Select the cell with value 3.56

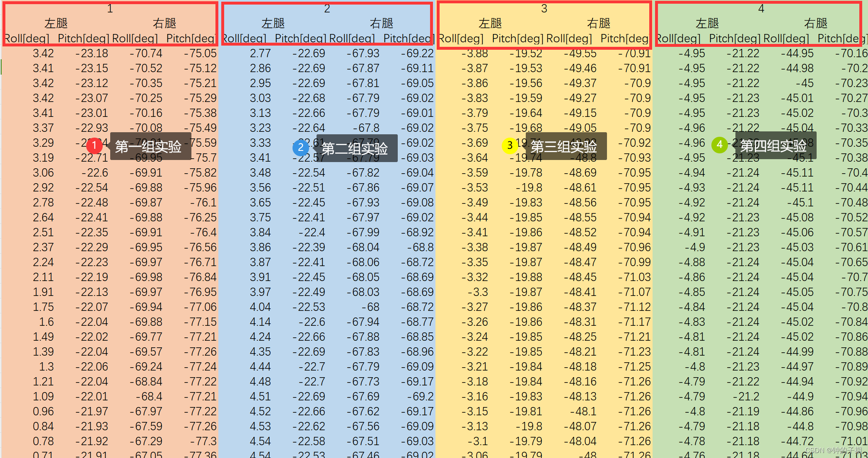260,188
